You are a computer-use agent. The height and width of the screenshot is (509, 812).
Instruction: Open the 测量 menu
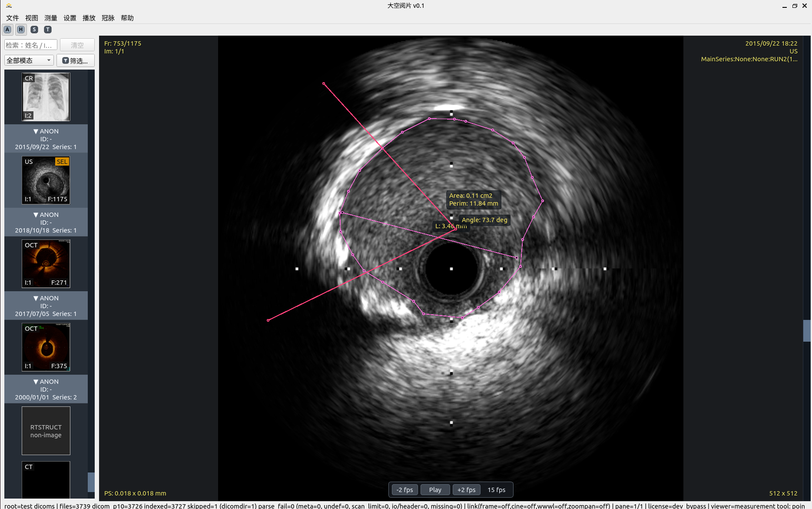[50, 18]
